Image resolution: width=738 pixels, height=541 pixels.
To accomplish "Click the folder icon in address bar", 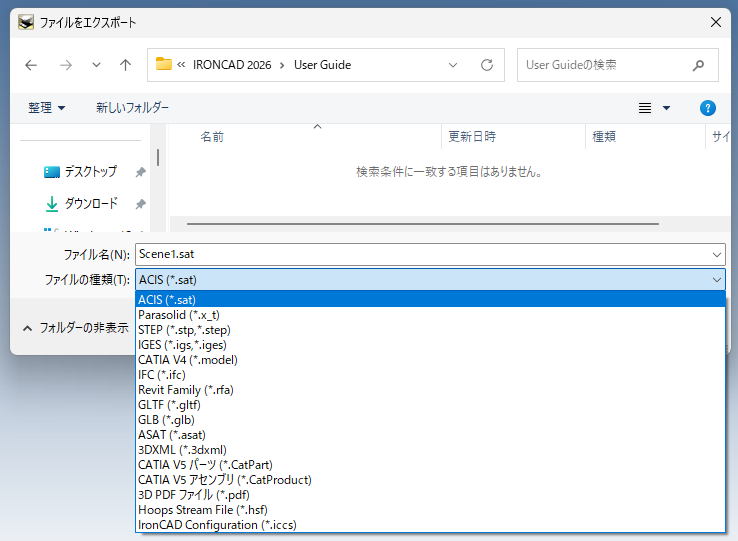I will [164, 64].
